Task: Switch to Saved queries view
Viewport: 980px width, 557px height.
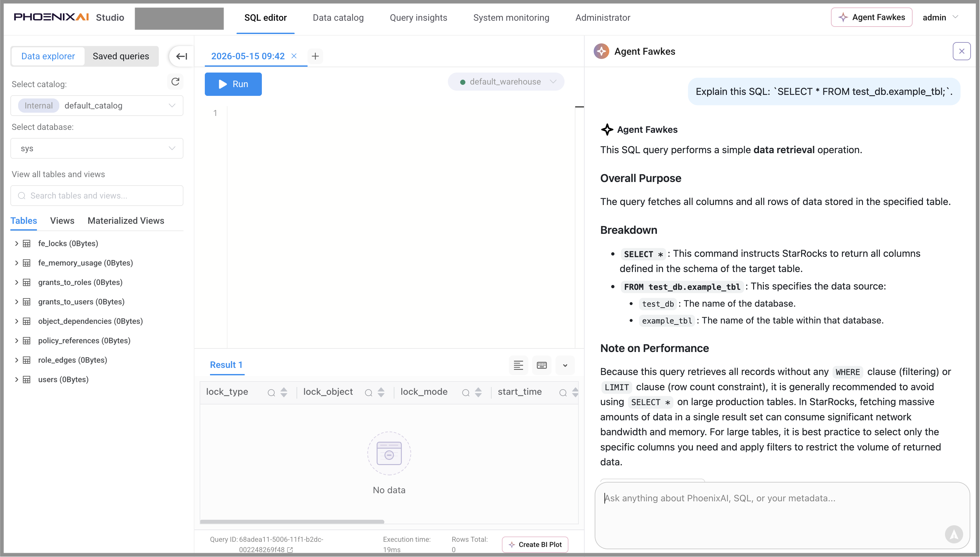Action: 121,56
